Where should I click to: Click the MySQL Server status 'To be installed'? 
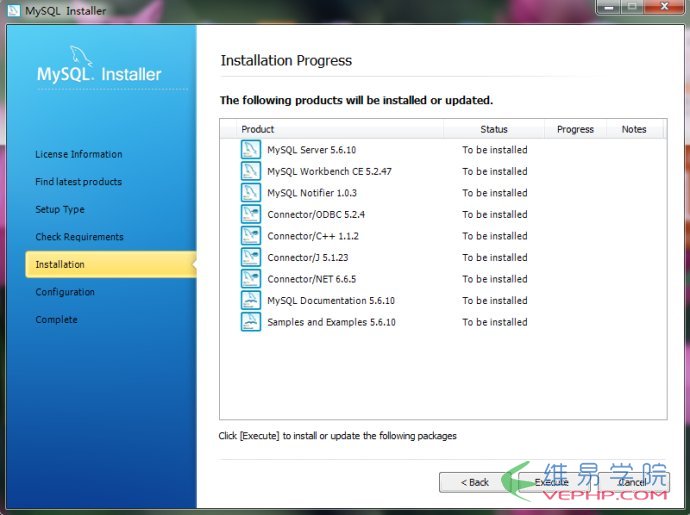coord(495,150)
